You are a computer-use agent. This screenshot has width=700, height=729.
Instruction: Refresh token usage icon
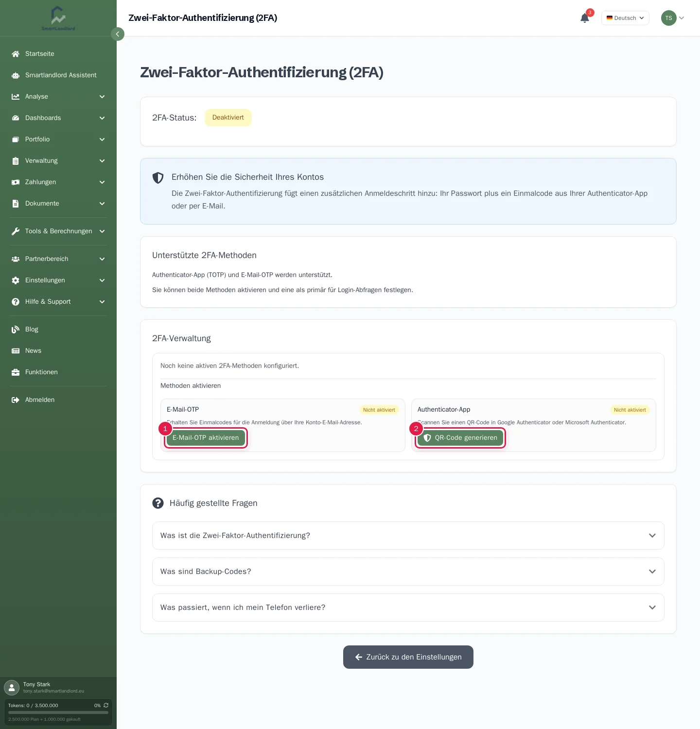106,705
